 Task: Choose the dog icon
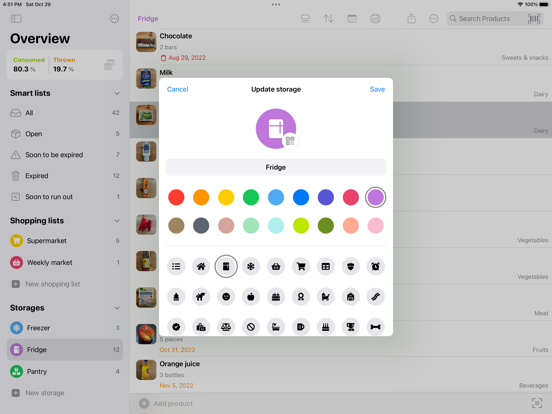click(x=201, y=297)
